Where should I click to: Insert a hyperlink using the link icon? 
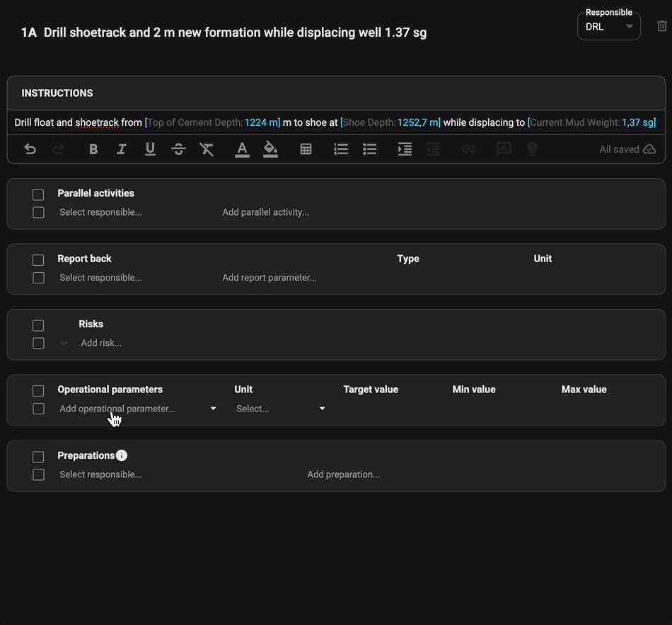(468, 149)
